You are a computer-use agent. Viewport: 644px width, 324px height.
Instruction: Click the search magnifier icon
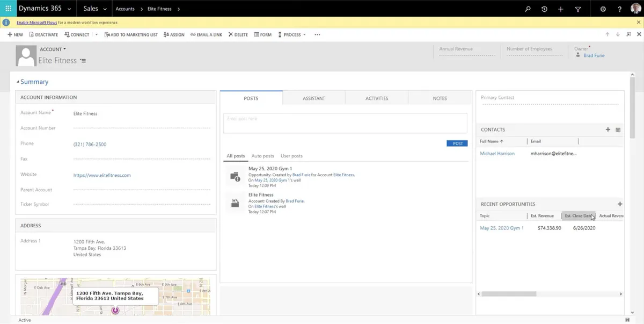pyautogui.click(x=528, y=9)
